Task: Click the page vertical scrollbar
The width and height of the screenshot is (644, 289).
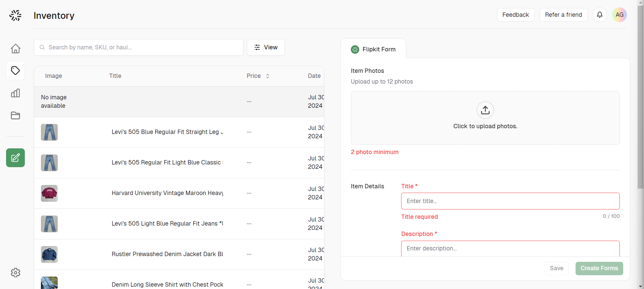Action: pyautogui.click(x=640, y=97)
